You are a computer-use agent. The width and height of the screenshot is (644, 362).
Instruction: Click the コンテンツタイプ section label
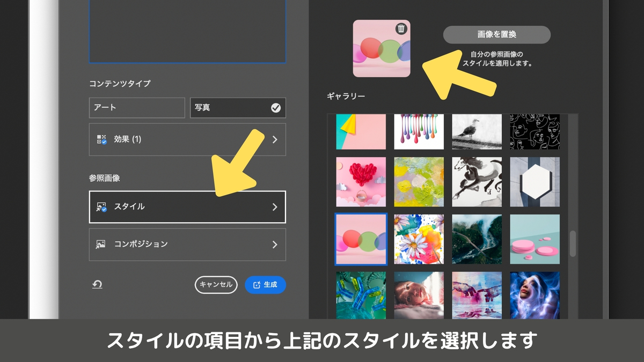click(120, 84)
